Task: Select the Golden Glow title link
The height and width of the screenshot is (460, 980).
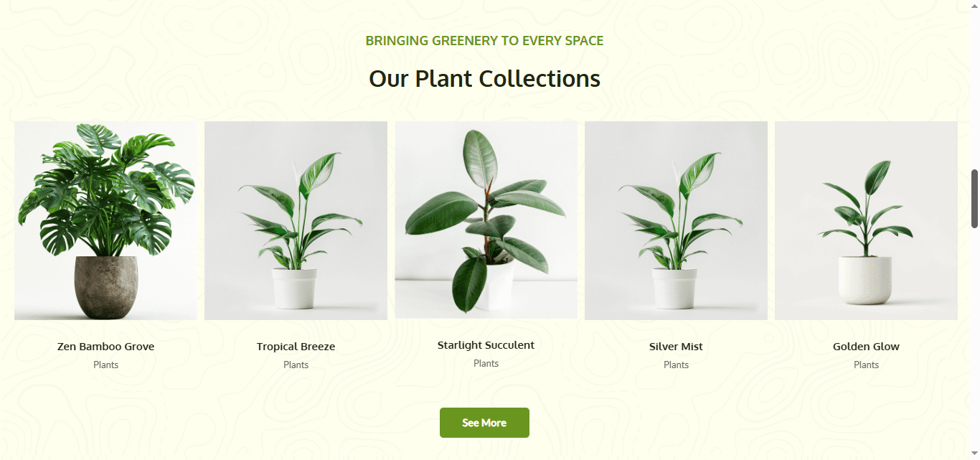Action: click(866, 347)
